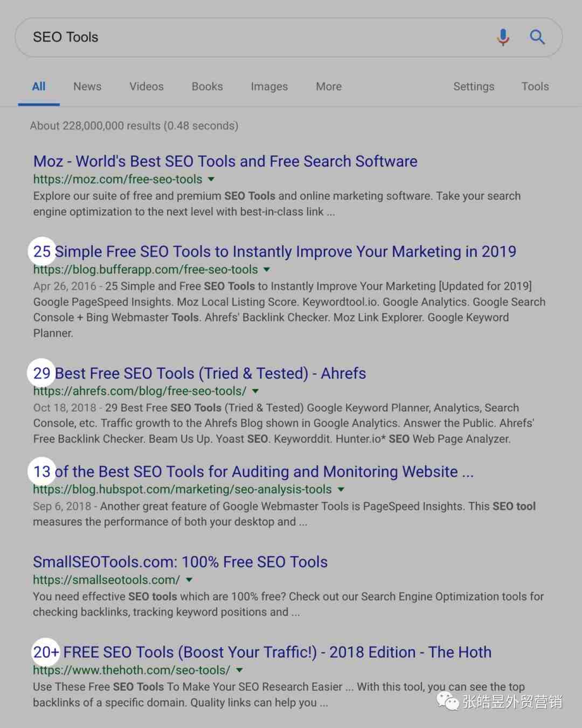Screen dimensions: 582x728
Task: Click the blue magnifying glass search icon
Action: 537,37
